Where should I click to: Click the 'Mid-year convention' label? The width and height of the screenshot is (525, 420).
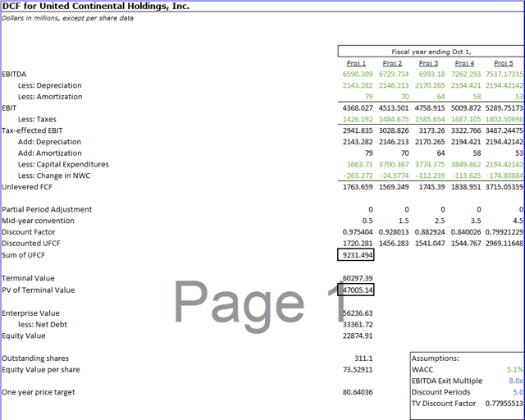coord(39,221)
